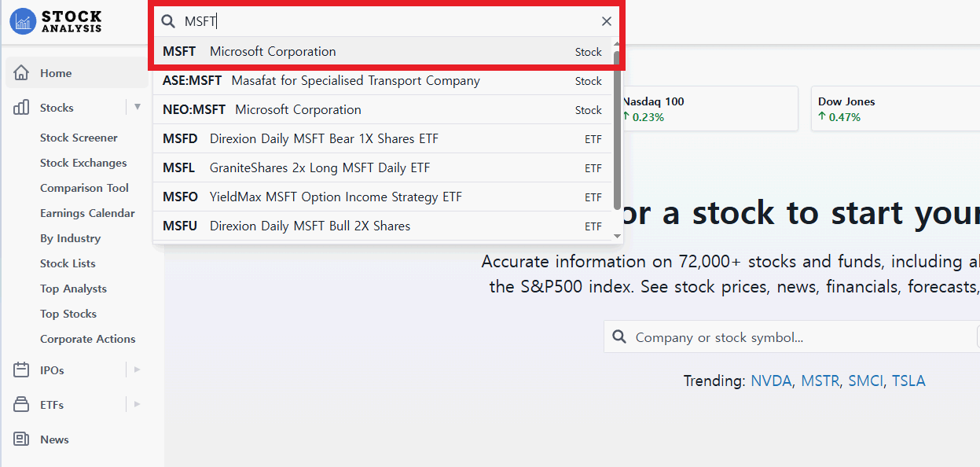Open the News menu item
The height and width of the screenshot is (467, 980).
(x=54, y=439)
